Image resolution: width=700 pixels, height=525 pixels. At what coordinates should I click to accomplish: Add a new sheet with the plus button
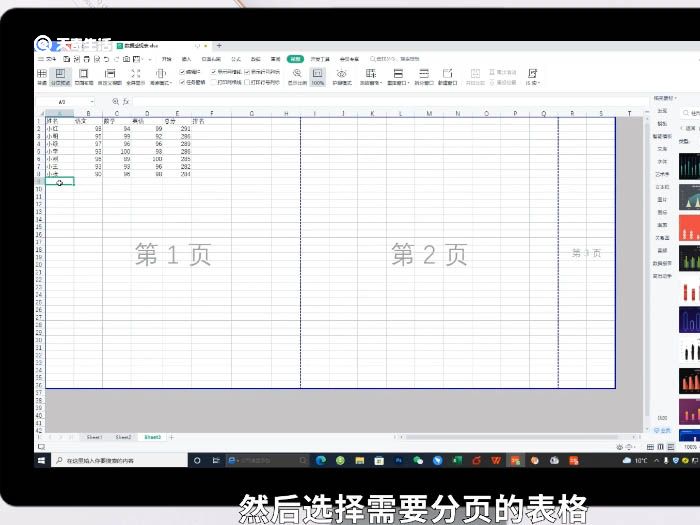(171, 437)
